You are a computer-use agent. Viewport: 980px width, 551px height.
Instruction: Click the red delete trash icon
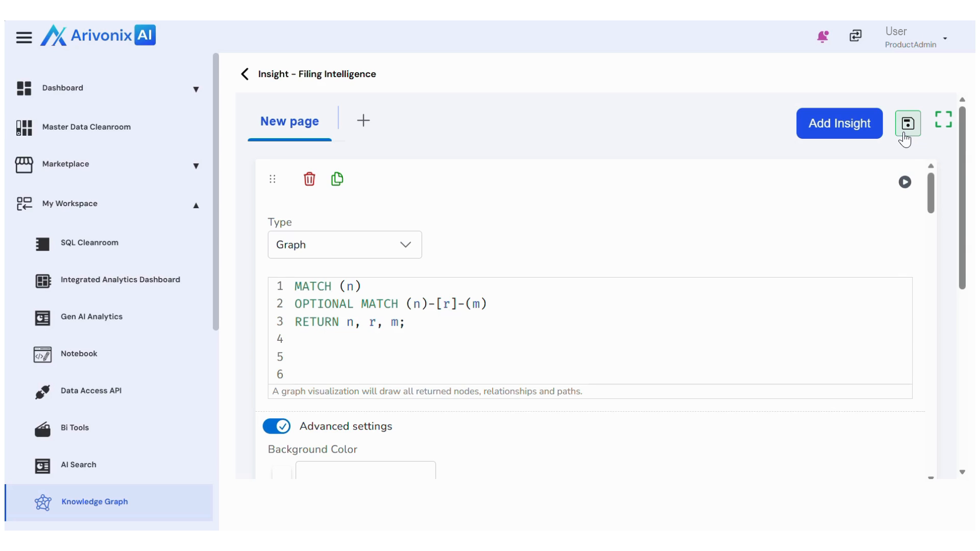[309, 179]
